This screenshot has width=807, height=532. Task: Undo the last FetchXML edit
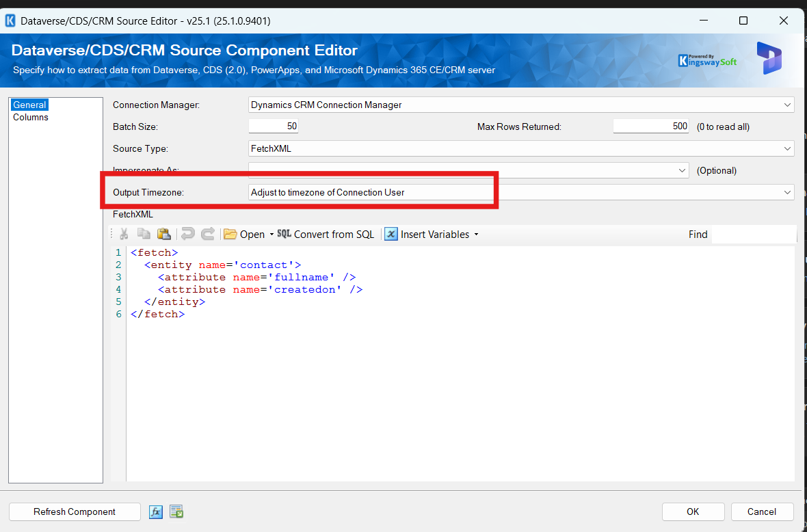(188, 234)
